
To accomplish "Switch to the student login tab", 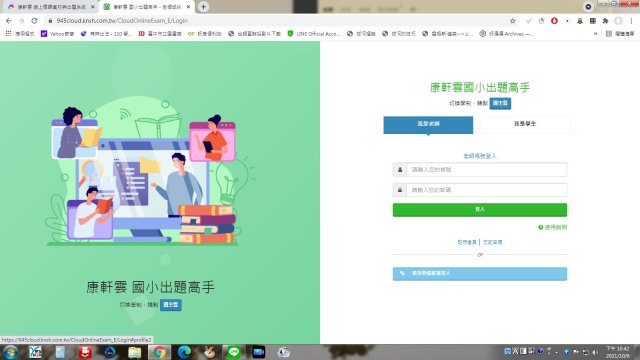I will (525, 124).
